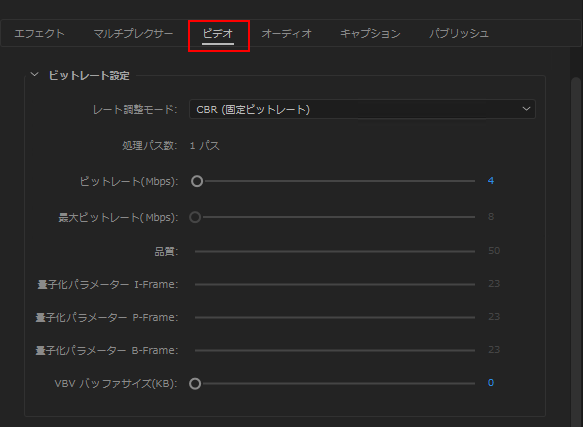Viewport: 583px width, 427px height.
Task: Click the VBV バッファサイズ slider handle
Action: point(195,383)
